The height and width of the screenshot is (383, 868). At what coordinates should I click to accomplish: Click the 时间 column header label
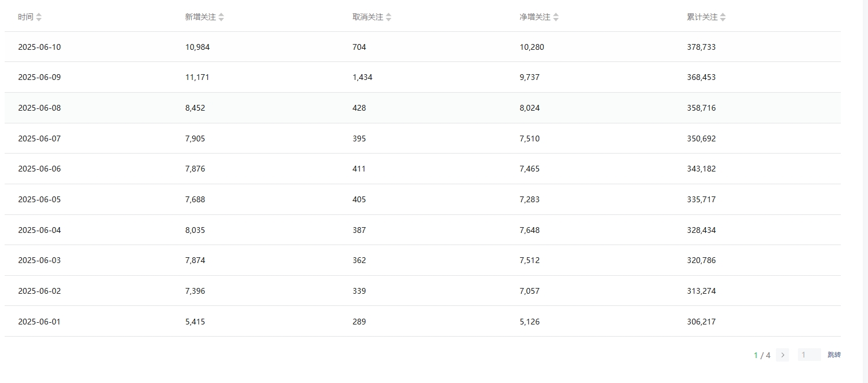tap(25, 17)
